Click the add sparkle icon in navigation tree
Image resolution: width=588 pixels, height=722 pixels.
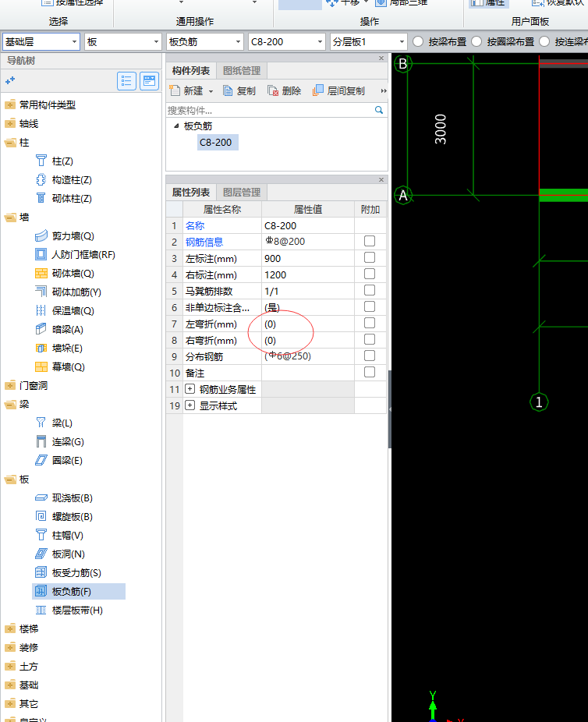click(x=10, y=80)
